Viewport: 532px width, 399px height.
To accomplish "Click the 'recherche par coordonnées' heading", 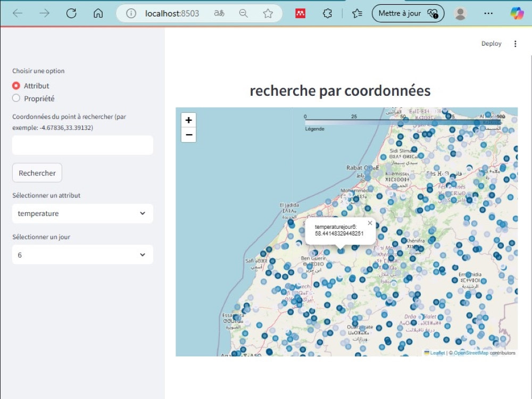I will tap(340, 90).
